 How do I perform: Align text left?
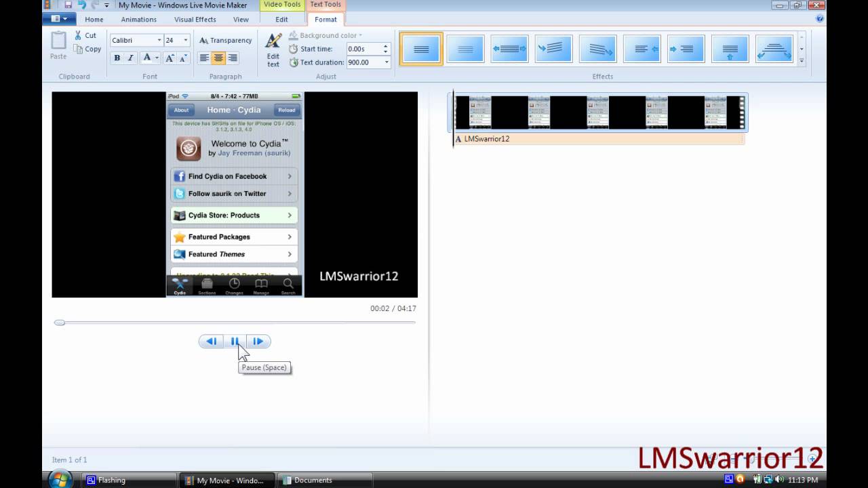204,58
